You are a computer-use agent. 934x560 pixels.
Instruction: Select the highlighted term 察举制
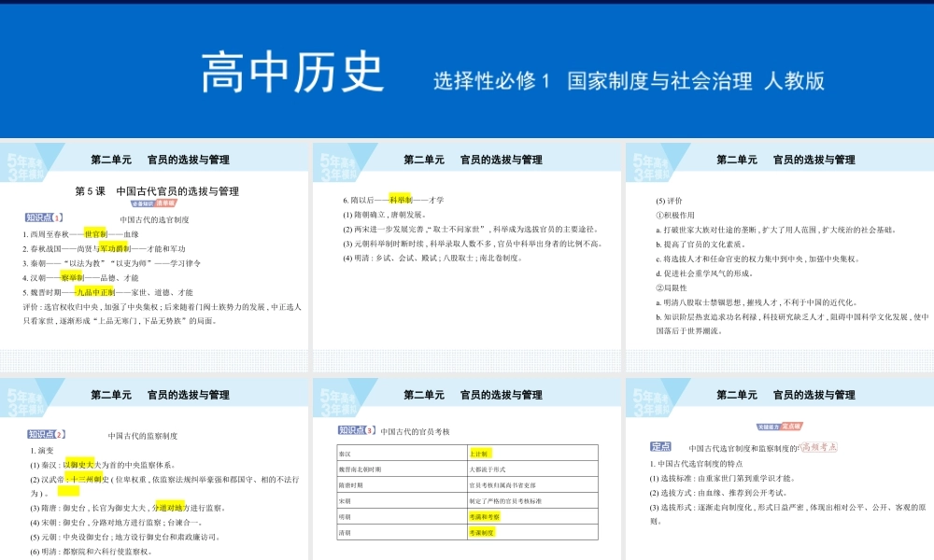click(x=72, y=277)
